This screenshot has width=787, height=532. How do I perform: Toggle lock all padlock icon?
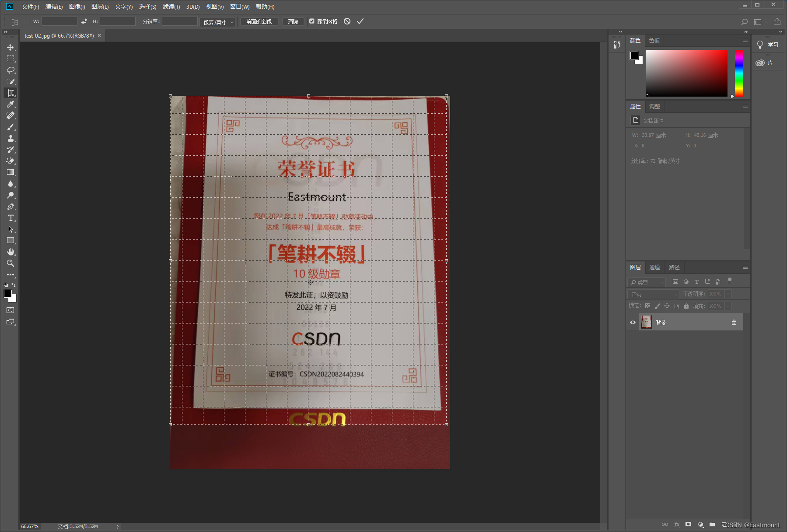[686, 306]
